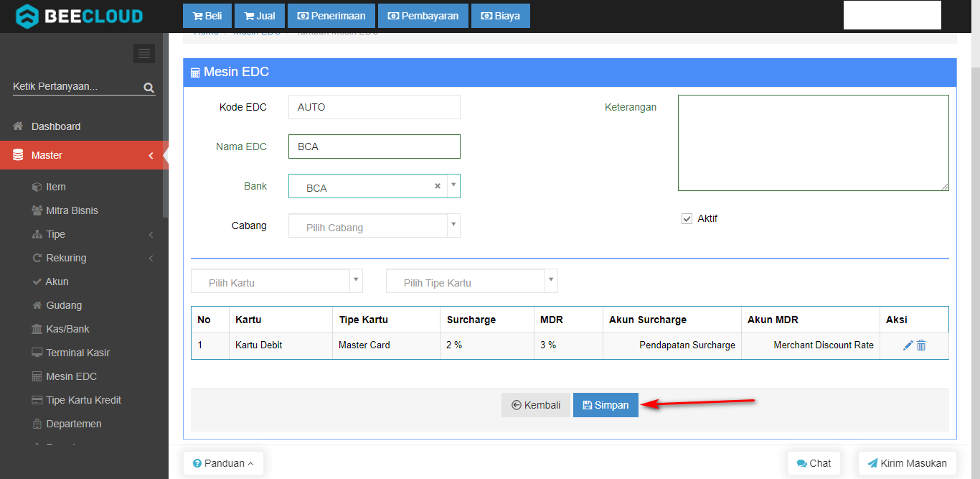The image size is (980, 479).
Task: Click the BeeCloud logo
Action: tap(79, 16)
